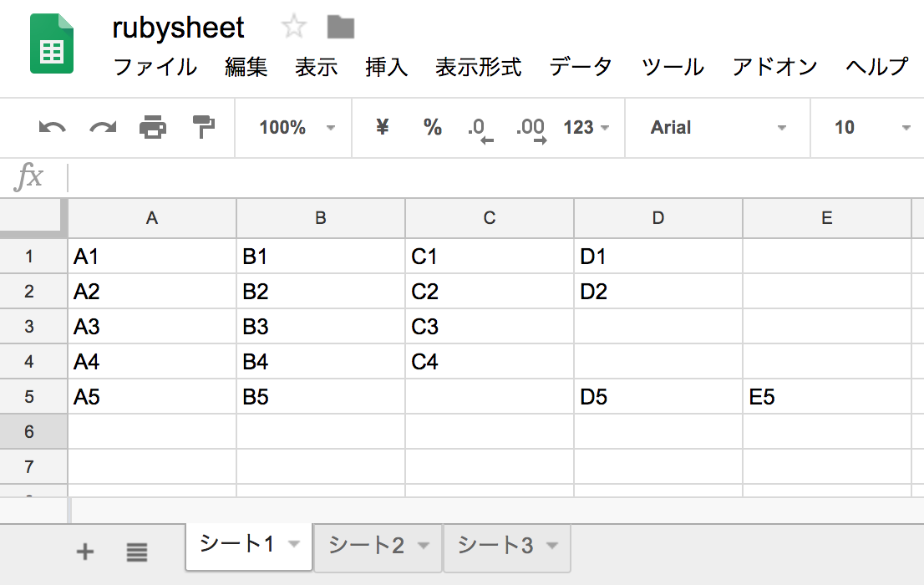The height and width of the screenshot is (585, 924).
Task: Apply percent format with the % icon
Action: [433, 128]
